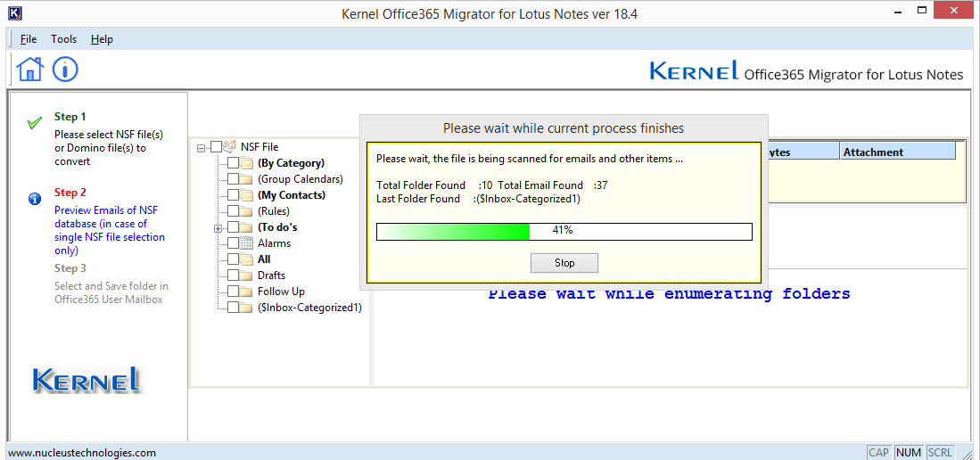This screenshot has width=980, height=460.
Task: Click the NUM status bar indicator
Action: coord(909,453)
